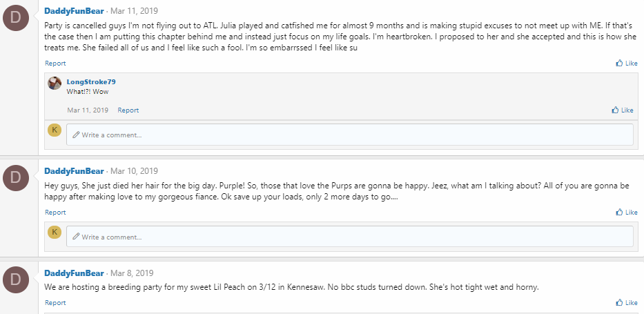644x314 pixels.
Task: Open DaddyFunBear username on Mar 10 post
Action: 74,170
